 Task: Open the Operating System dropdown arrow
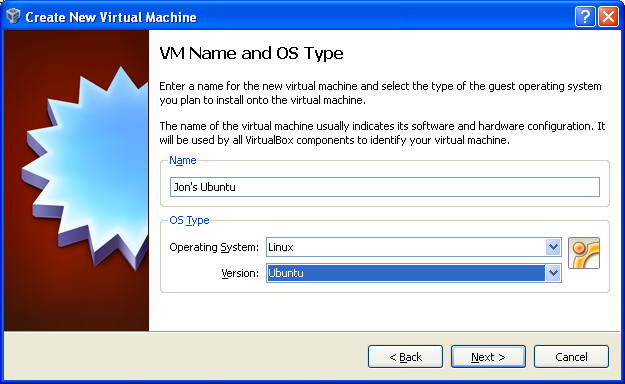tap(553, 247)
